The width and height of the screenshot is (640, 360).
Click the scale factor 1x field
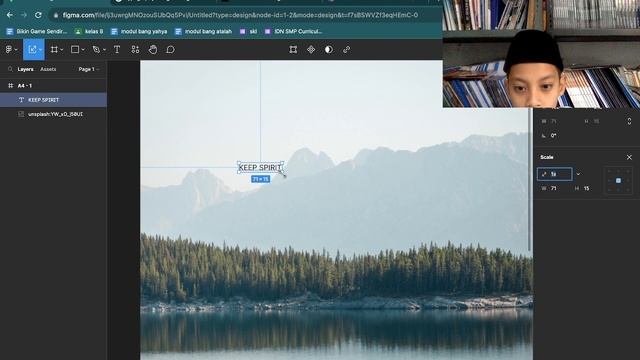pyautogui.click(x=555, y=174)
